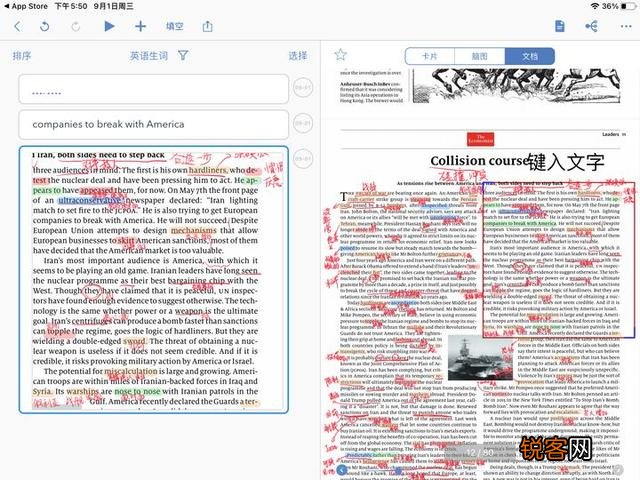Tap the battery indicator in status bar
The width and height of the screenshot is (640, 480).
tap(629, 6)
